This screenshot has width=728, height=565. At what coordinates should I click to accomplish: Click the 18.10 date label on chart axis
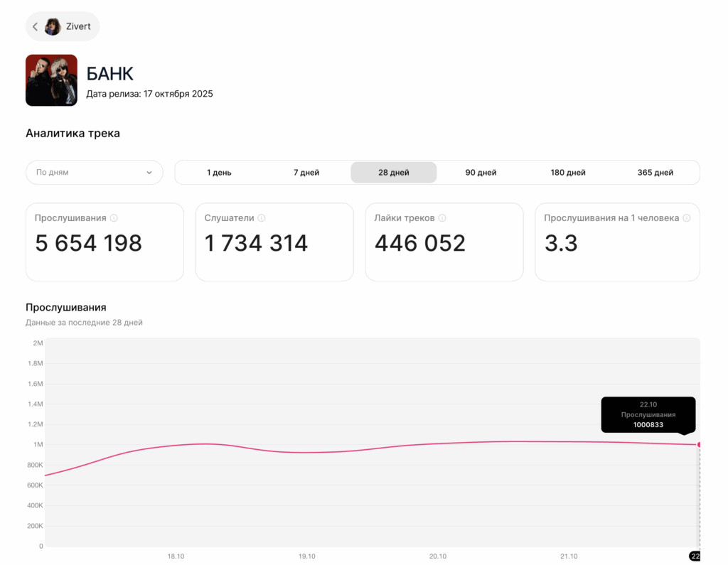pos(176,556)
